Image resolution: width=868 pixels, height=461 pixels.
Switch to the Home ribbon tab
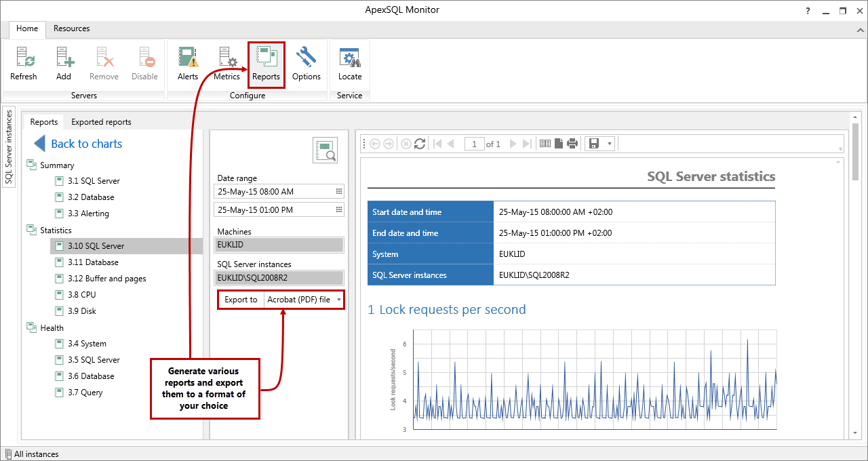click(x=27, y=28)
